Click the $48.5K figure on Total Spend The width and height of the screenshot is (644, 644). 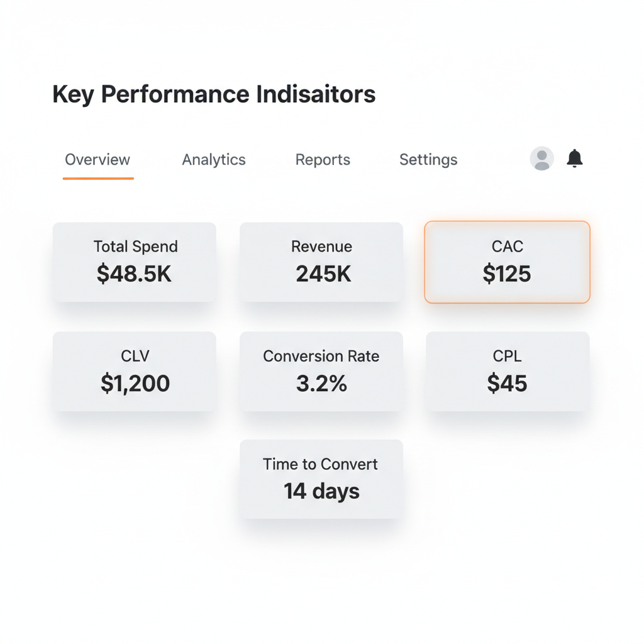tap(134, 275)
